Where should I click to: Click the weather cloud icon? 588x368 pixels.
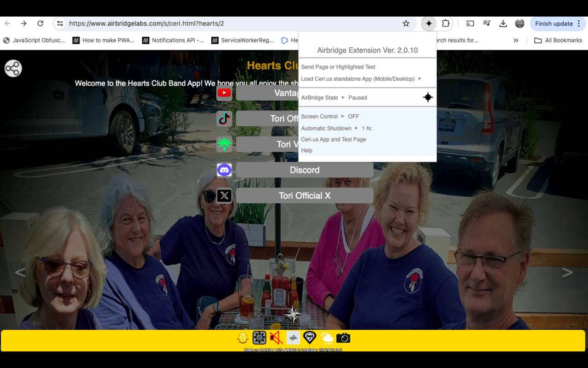click(327, 338)
